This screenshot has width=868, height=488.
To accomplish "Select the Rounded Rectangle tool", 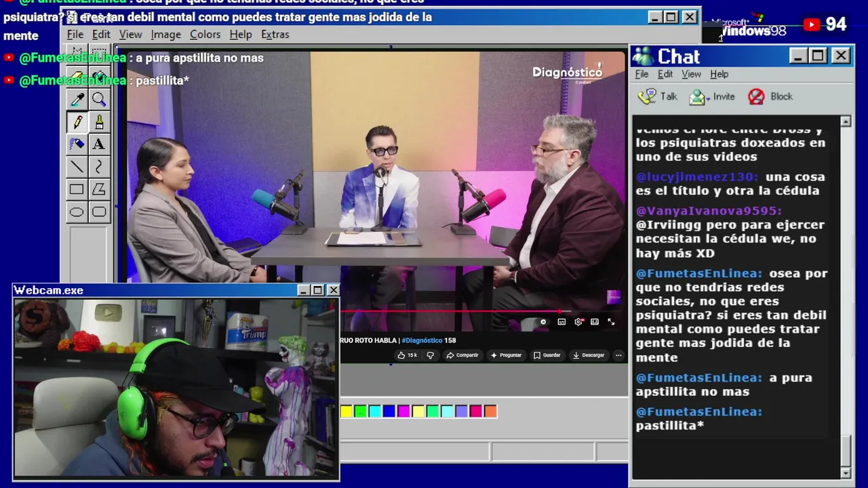I will (x=100, y=212).
